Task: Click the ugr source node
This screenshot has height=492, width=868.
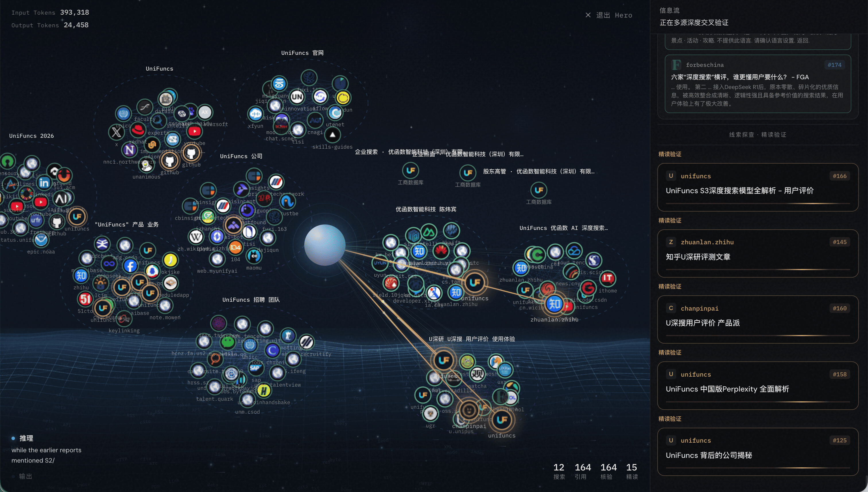Action: pos(431,413)
